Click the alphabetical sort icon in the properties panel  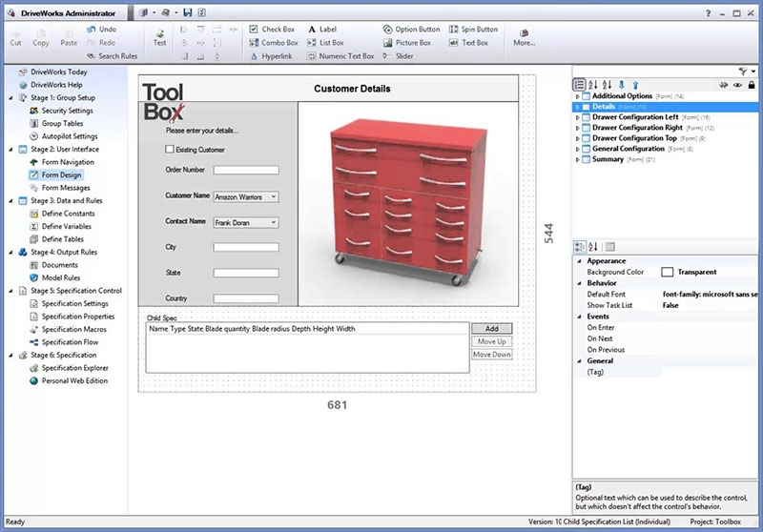tap(593, 247)
